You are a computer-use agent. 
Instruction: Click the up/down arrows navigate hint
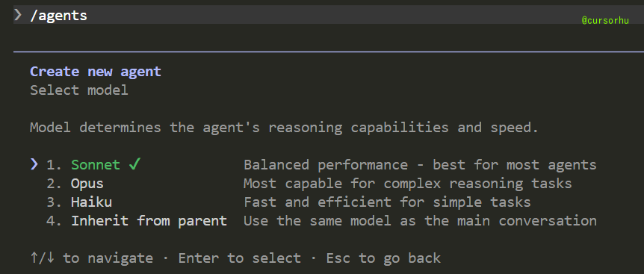[x=91, y=258]
